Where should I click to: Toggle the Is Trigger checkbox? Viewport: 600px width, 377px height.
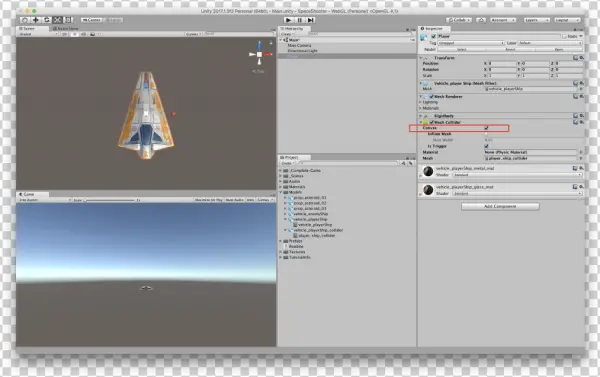(486, 146)
